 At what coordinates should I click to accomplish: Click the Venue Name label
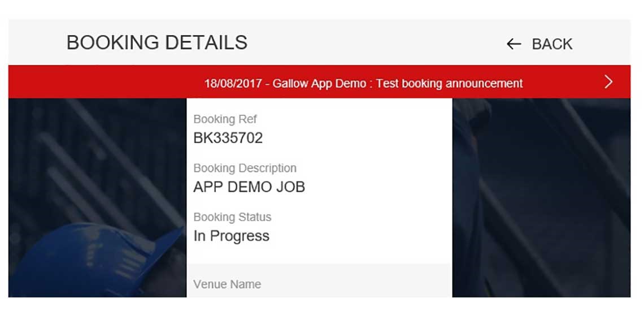[x=227, y=284]
